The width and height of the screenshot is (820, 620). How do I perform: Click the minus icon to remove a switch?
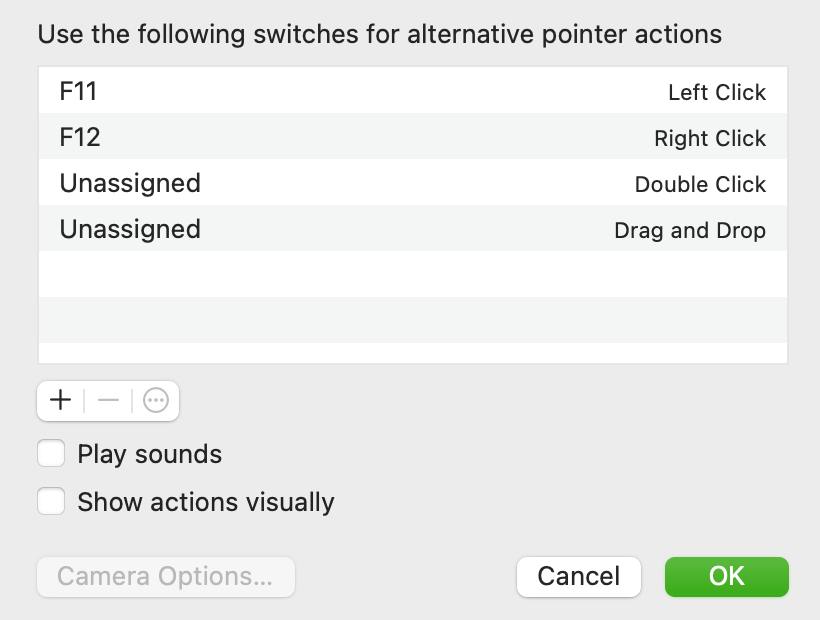click(108, 401)
